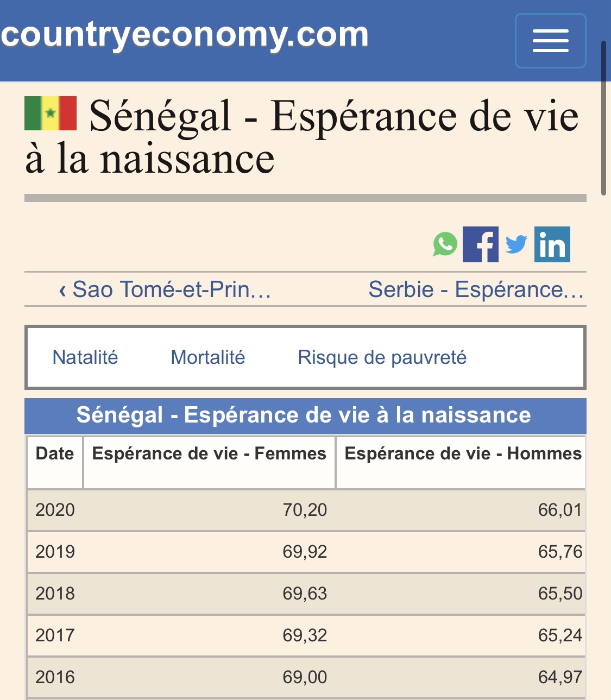The image size is (611, 700).
Task: Share page on Facebook
Action: 480,244
